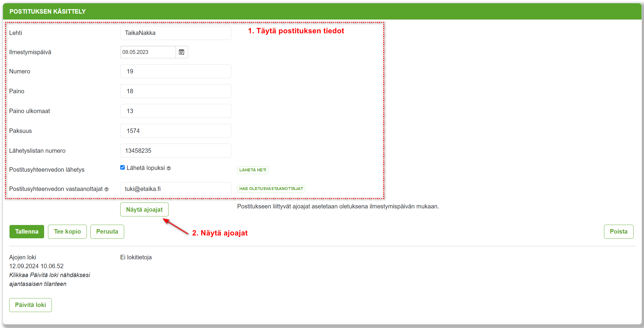
Task: Open the calendar date picker icon
Action: 182,52
